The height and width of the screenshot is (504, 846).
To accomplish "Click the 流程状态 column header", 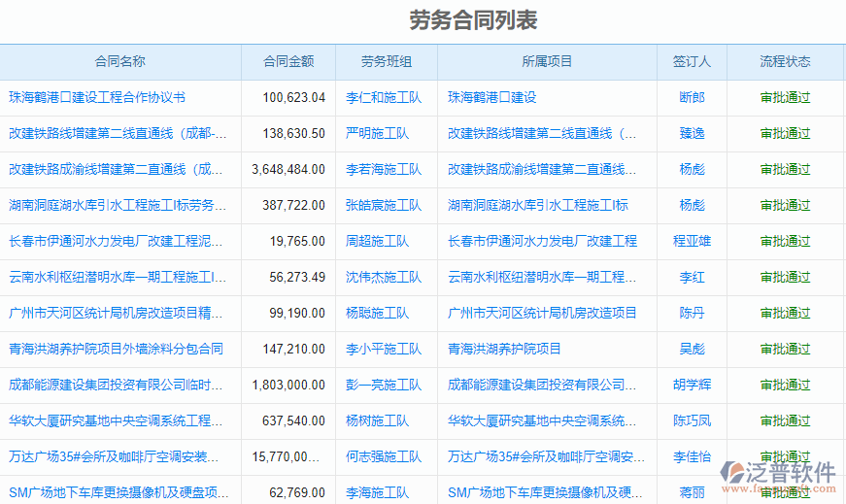I will pyautogui.click(x=785, y=61).
